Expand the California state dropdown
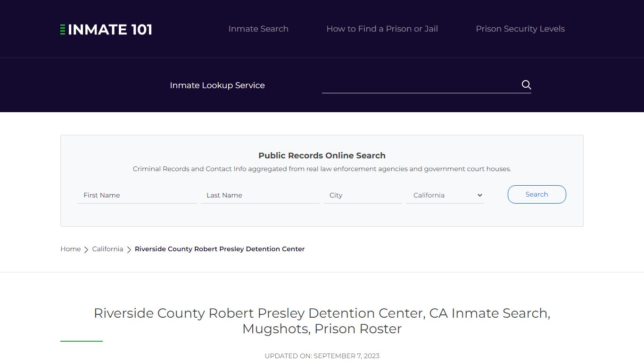This screenshot has height=362, width=644. [x=445, y=195]
